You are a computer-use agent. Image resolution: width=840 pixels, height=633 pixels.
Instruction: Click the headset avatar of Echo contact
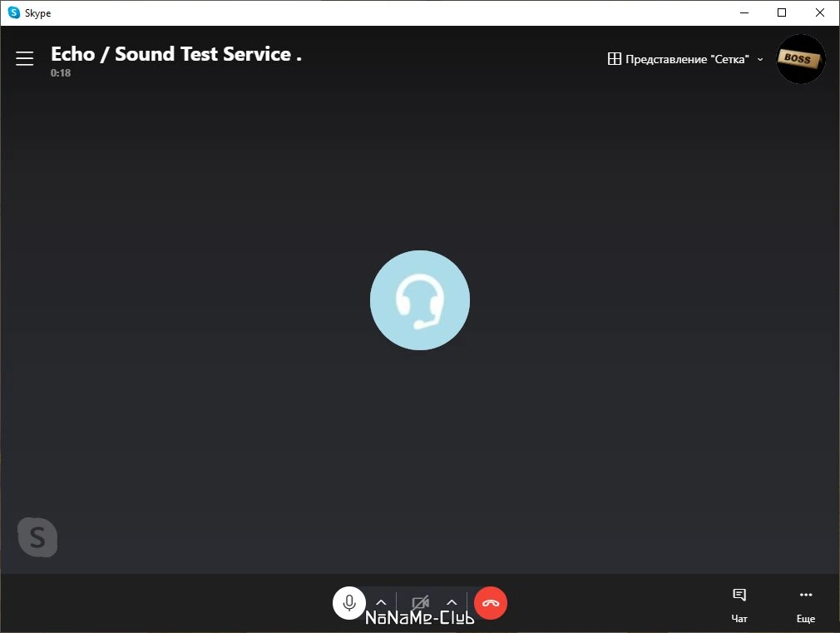click(x=420, y=300)
